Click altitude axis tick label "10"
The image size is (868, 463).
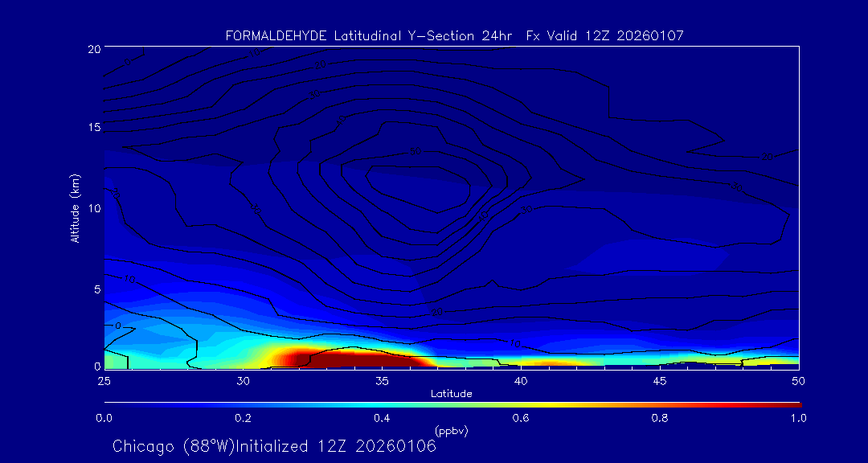pos(93,208)
